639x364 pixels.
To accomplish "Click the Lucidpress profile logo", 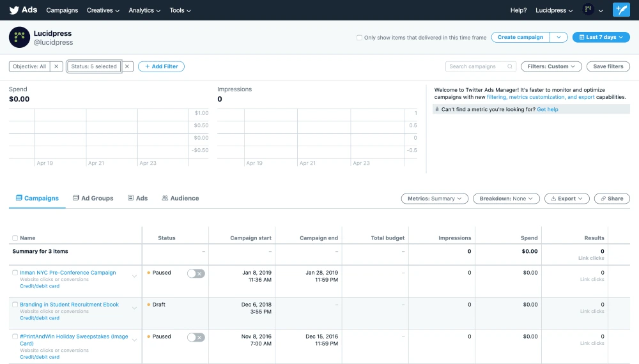I will 19,38.
